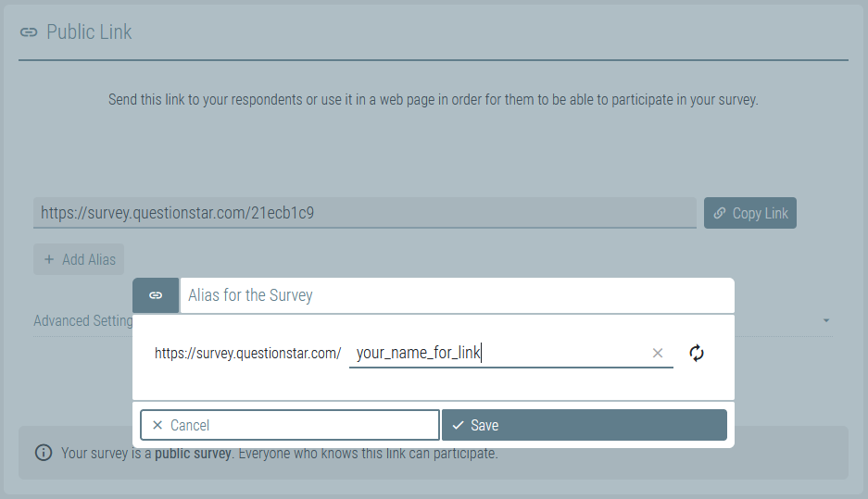This screenshot has height=499, width=868.
Task: Click the link icon beside Alias for the Survey
Action: point(156,295)
